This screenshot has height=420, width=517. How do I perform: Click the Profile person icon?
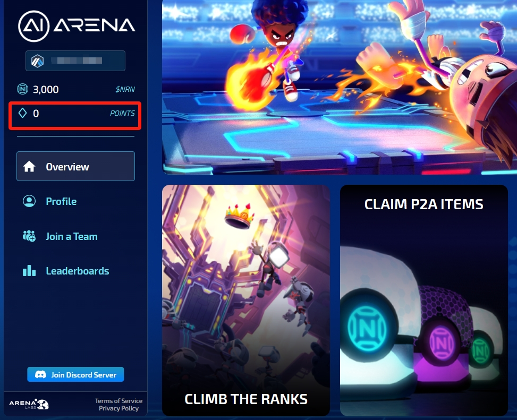(29, 201)
